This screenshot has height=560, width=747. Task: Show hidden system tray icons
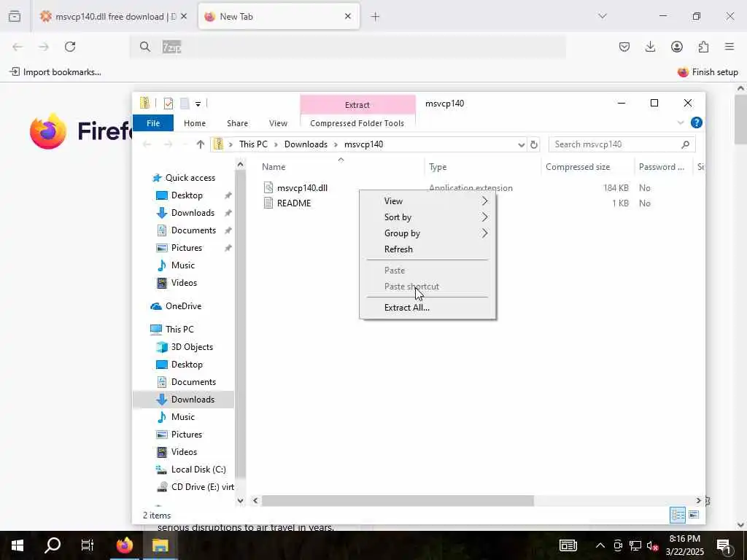point(600,545)
